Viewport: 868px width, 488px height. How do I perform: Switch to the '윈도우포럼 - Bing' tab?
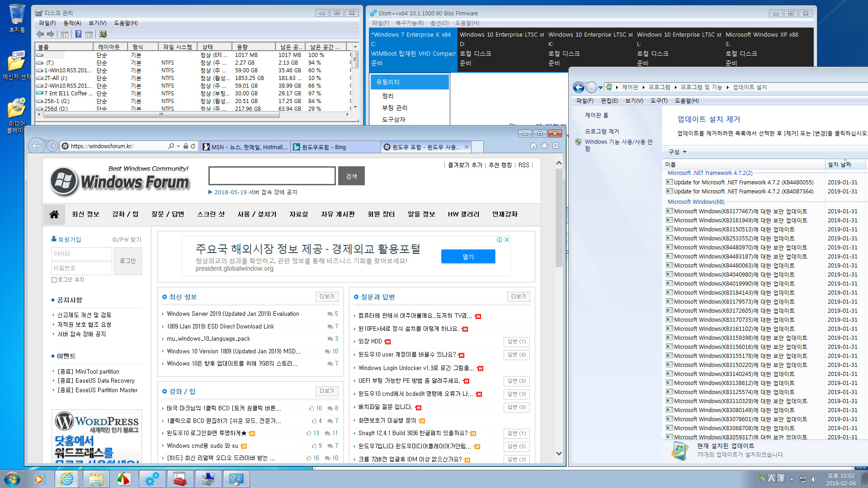coord(335,147)
